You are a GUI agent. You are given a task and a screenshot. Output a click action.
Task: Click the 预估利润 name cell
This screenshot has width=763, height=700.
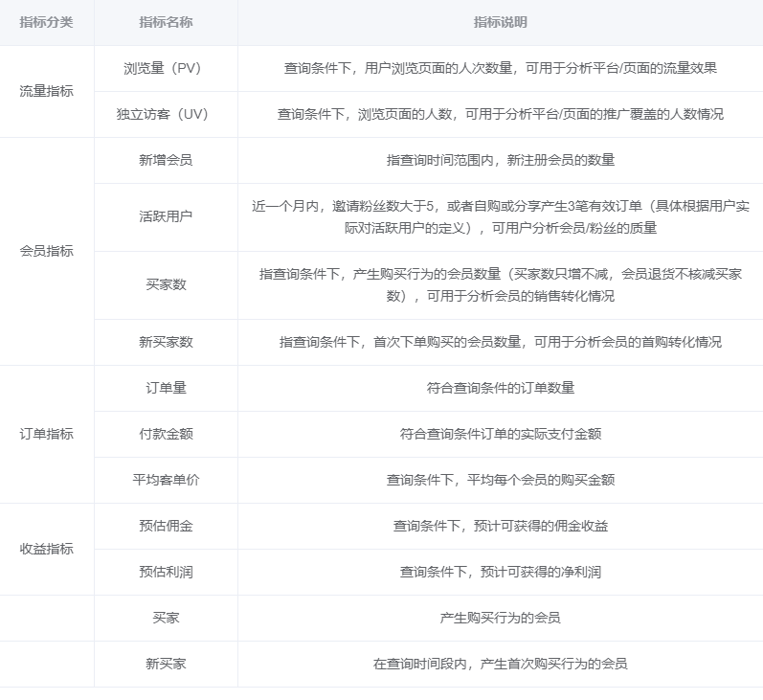(166, 572)
